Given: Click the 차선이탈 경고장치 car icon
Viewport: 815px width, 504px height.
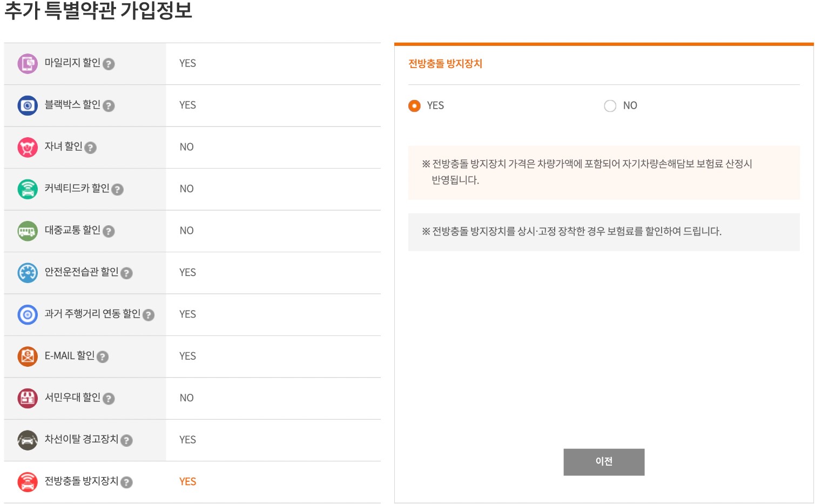Looking at the screenshot, I should click(28, 440).
